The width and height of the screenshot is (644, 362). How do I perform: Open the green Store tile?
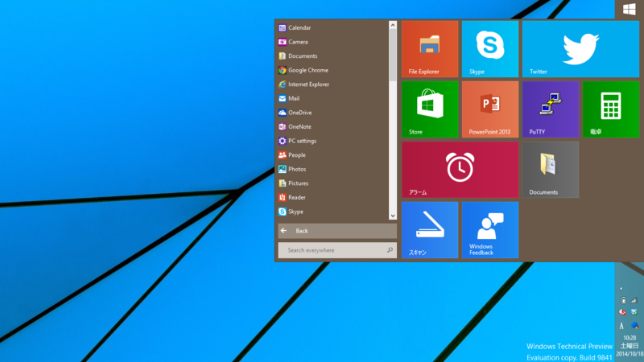[x=430, y=109]
